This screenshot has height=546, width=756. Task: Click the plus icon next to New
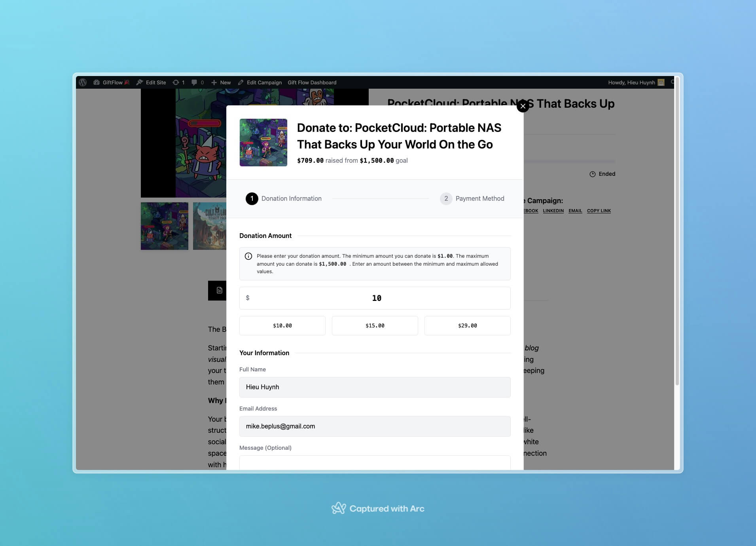point(214,82)
